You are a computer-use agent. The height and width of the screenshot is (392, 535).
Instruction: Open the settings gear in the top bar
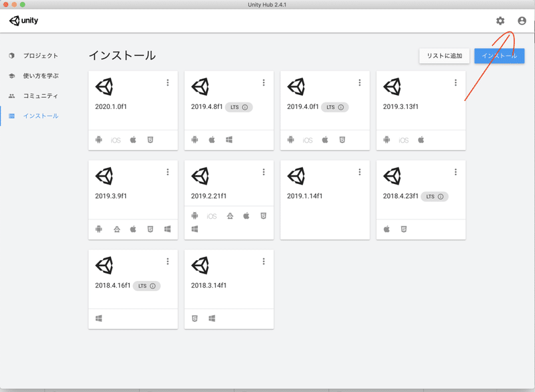[x=500, y=21]
